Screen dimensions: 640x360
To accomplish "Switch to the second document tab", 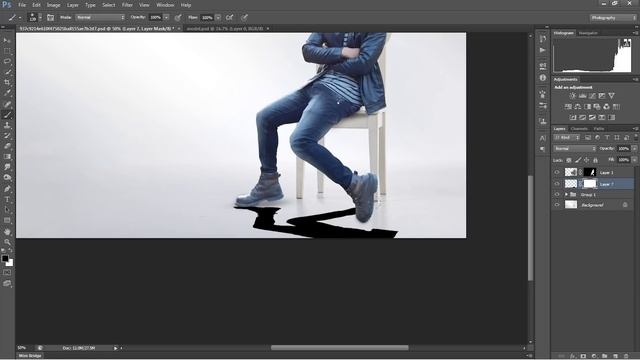I will coord(224,29).
